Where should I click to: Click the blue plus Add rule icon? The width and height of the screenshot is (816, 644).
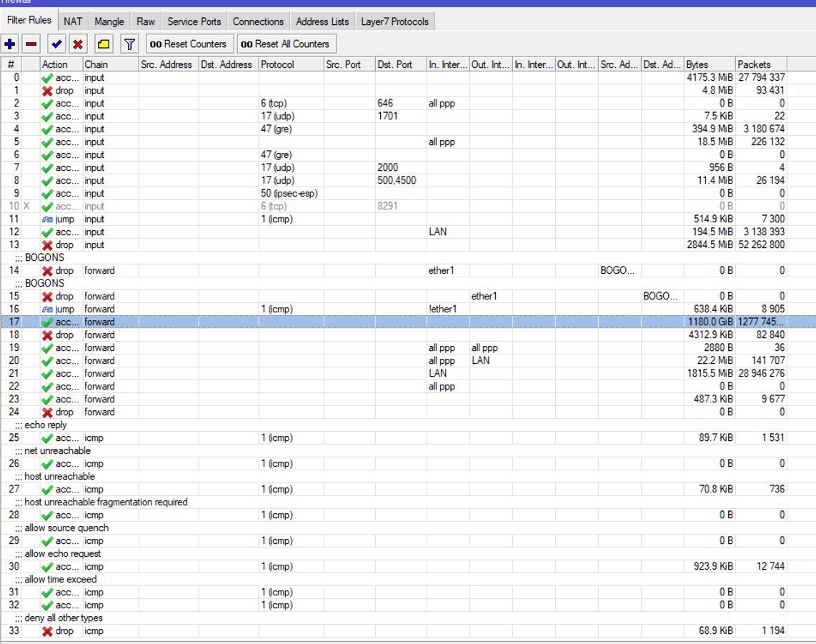[10, 44]
